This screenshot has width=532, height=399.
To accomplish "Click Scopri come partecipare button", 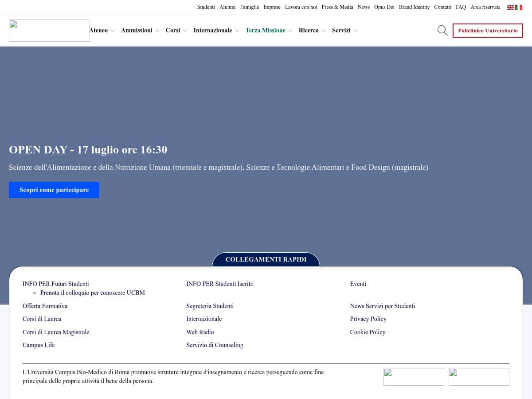I will tap(54, 190).
